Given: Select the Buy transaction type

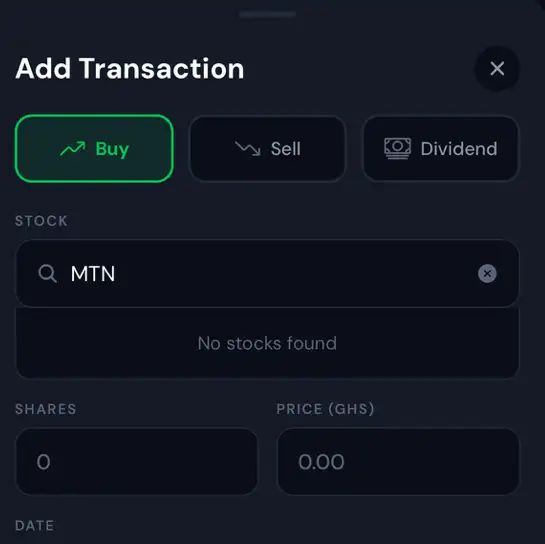Looking at the screenshot, I should pyautogui.click(x=94, y=148).
